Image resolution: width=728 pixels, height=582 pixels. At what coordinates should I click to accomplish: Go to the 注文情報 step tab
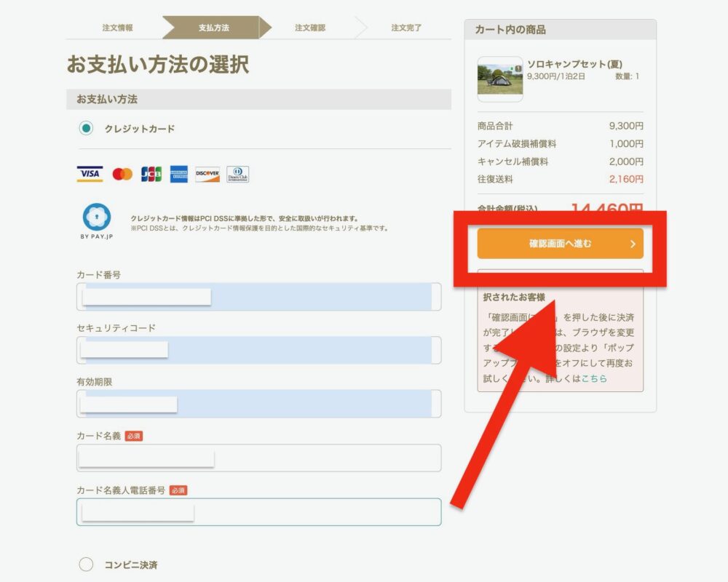(x=117, y=28)
